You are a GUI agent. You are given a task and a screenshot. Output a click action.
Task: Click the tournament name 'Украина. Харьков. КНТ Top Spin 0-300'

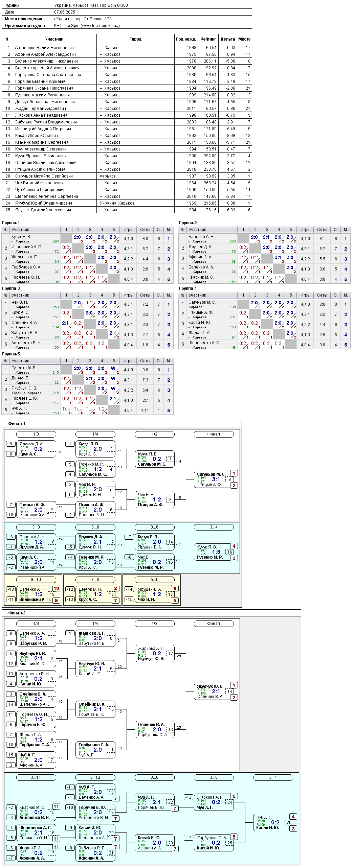click(91, 5)
